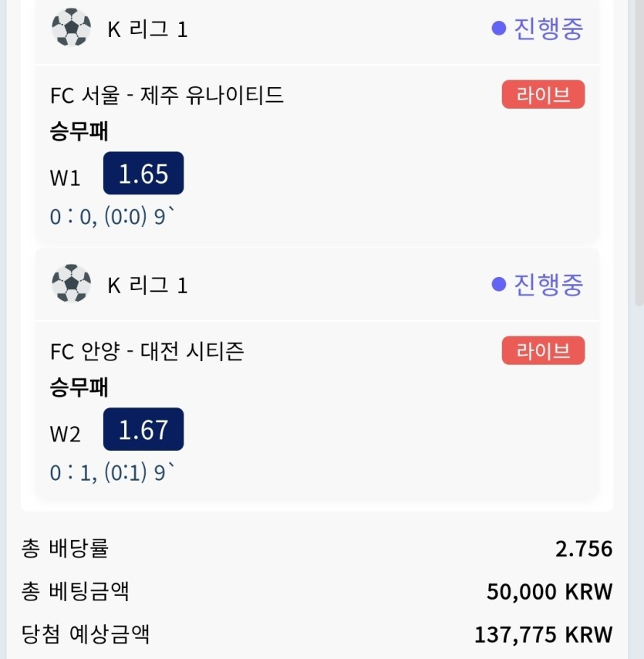
Task: Click the vertical scrollbar on the right edge
Action: (x=640, y=151)
